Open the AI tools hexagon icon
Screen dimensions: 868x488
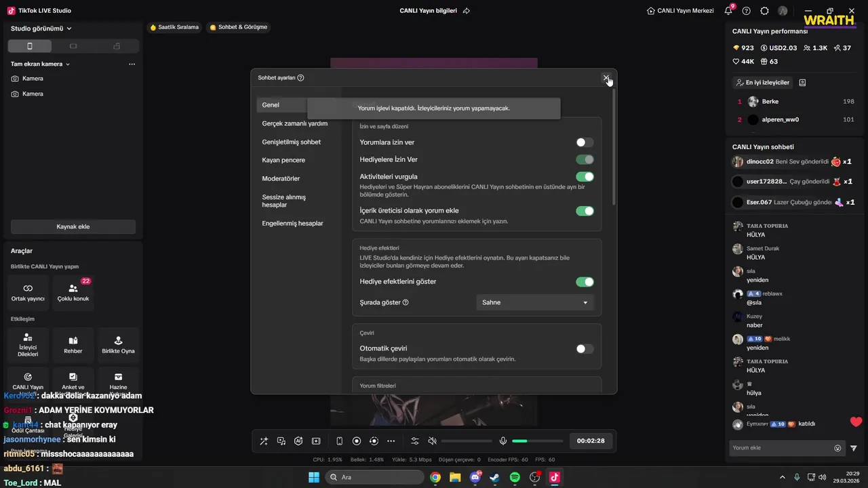(298, 441)
